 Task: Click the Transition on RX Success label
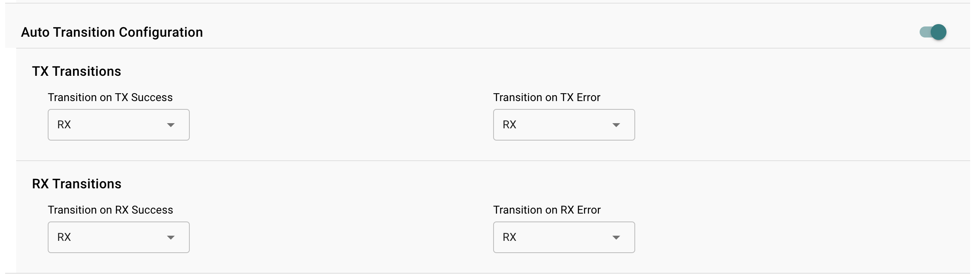(x=110, y=210)
